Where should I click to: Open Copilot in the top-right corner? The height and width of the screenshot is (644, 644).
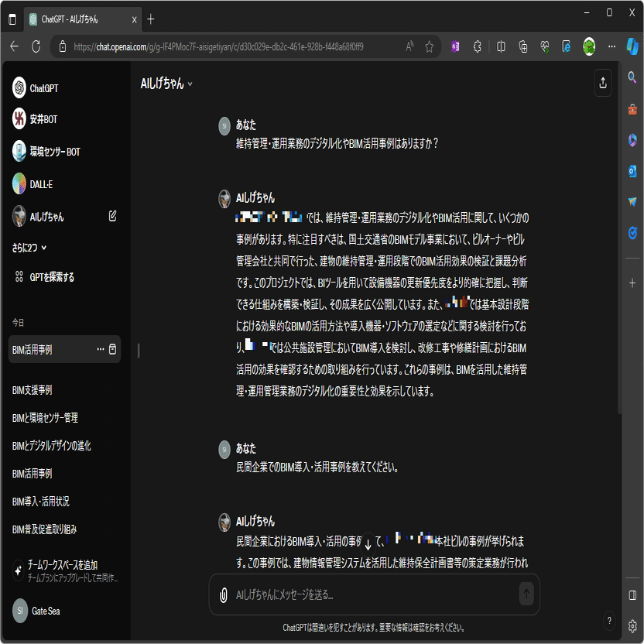[x=632, y=46]
